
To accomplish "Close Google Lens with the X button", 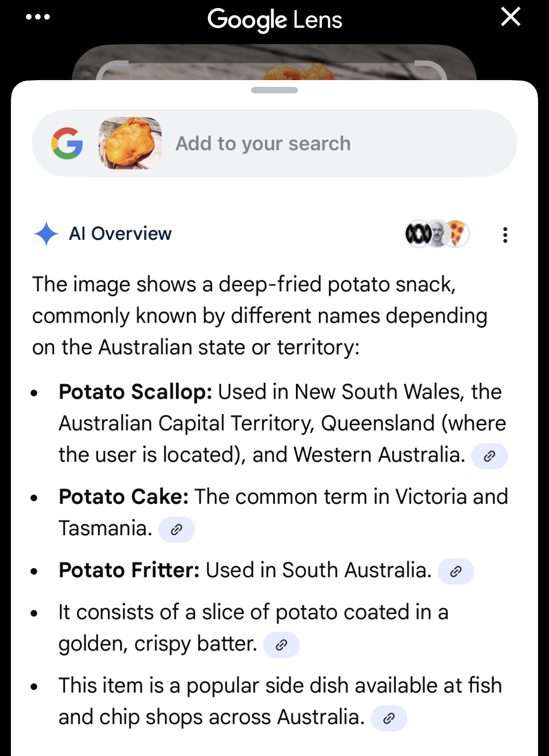I will (510, 17).
